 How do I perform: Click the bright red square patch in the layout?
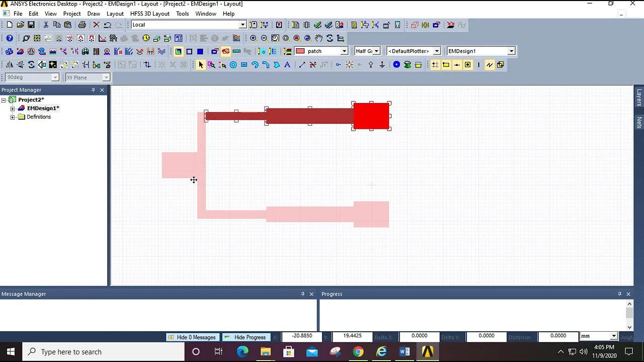pos(371,116)
